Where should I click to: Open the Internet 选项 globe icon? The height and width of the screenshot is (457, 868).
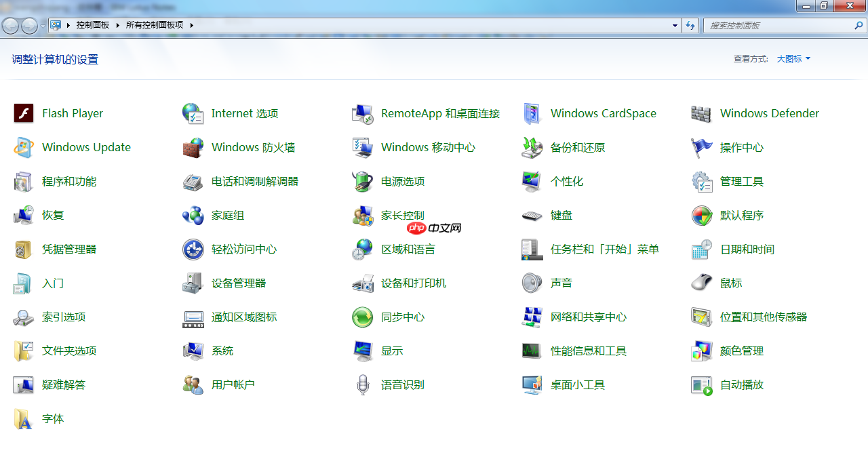point(193,113)
